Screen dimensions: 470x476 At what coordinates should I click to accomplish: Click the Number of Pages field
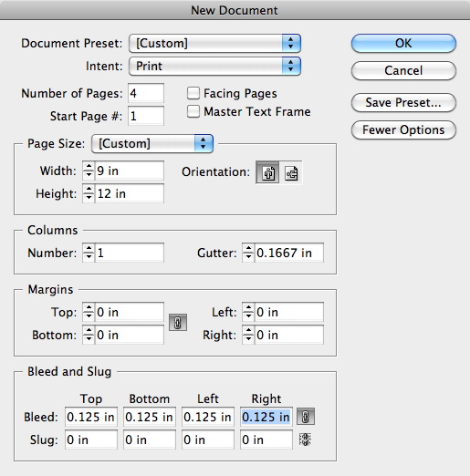(146, 93)
